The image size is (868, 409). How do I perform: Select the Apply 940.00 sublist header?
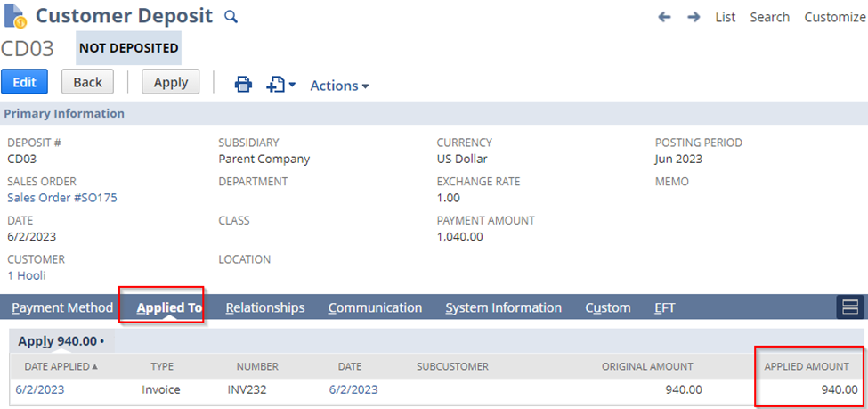click(61, 340)
